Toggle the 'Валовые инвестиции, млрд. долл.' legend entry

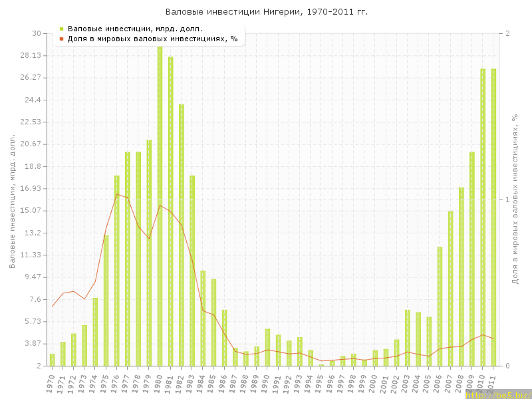(135, 29)
